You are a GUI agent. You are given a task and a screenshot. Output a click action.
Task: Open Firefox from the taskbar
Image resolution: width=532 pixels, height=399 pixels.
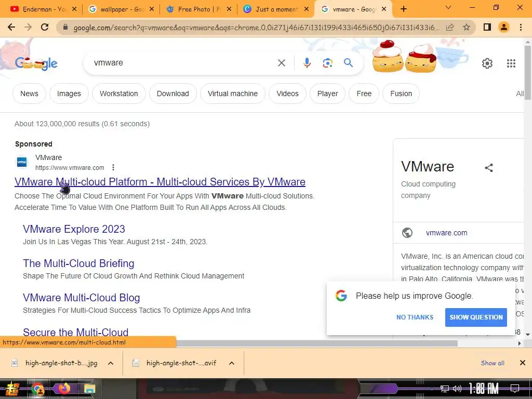click(x=63, y=389)
